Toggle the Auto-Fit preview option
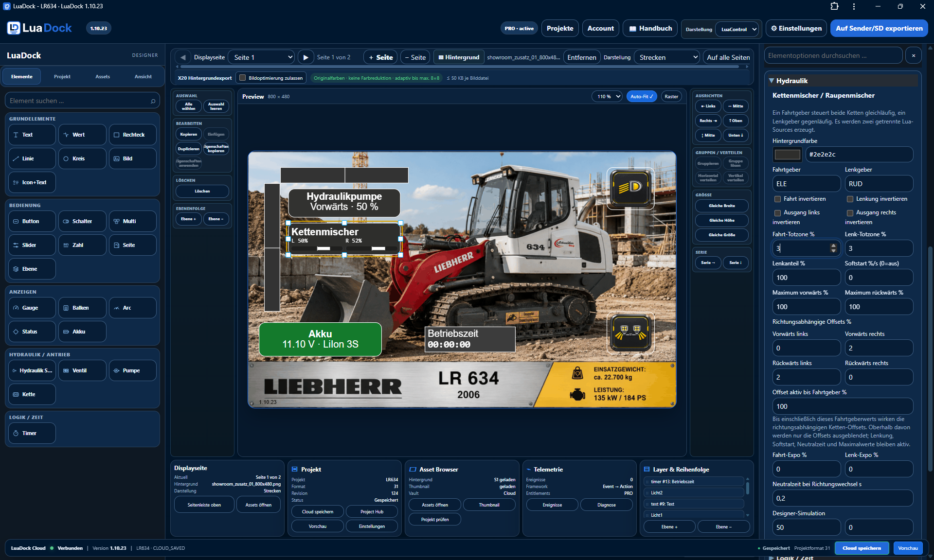This screenshot has height=560, width=934. pos(642,96)
